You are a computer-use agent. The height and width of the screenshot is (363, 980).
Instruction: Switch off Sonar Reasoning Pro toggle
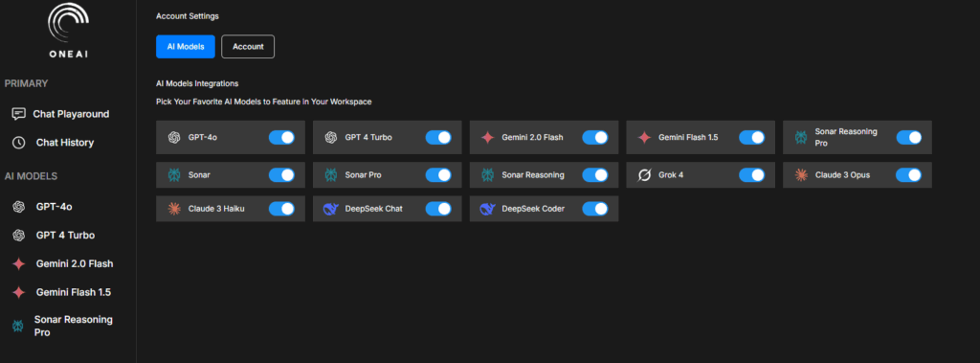[908, 137]
